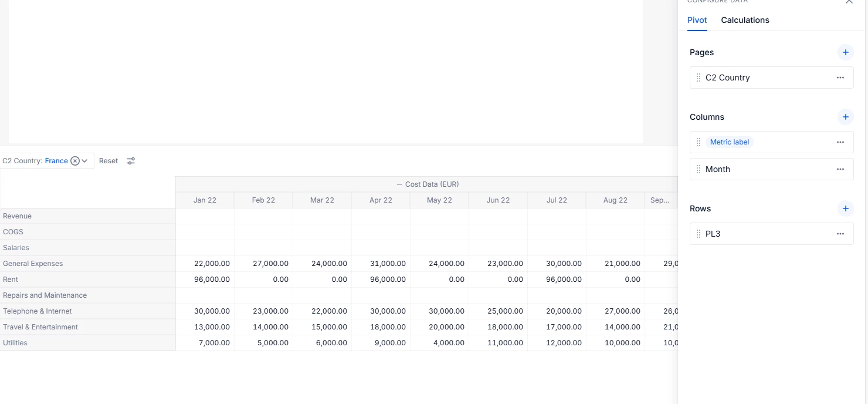Image resolution: width=868 pixels, height=404 pixels.
Task: Reset the page filters
Action: click(108, 161)
